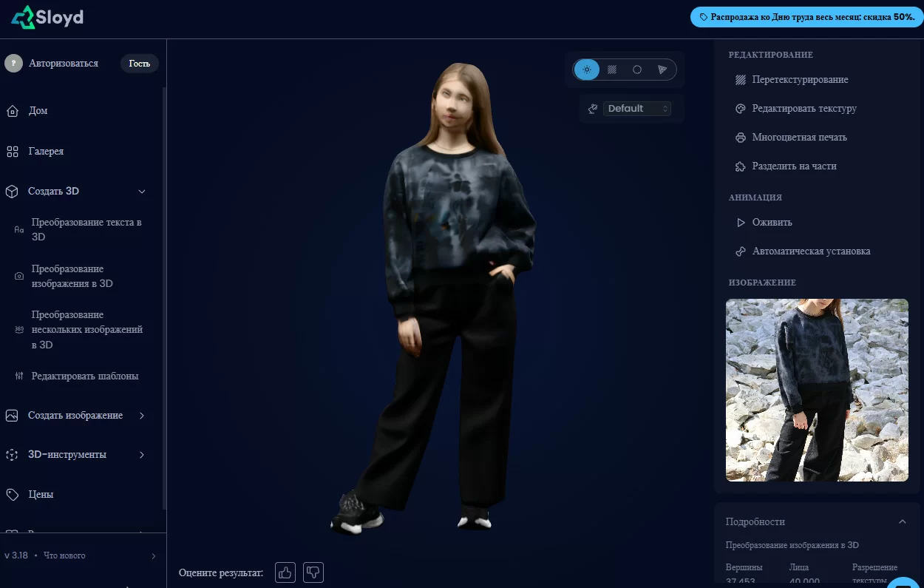This screenshot has width=924, height=588.
Task: Open the Что нового link
Action: coord(64,555)
